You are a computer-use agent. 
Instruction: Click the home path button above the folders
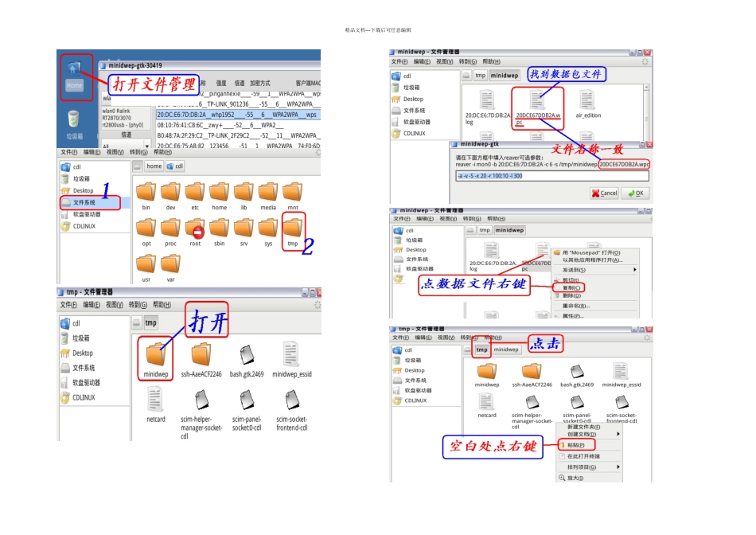[154, 166]
